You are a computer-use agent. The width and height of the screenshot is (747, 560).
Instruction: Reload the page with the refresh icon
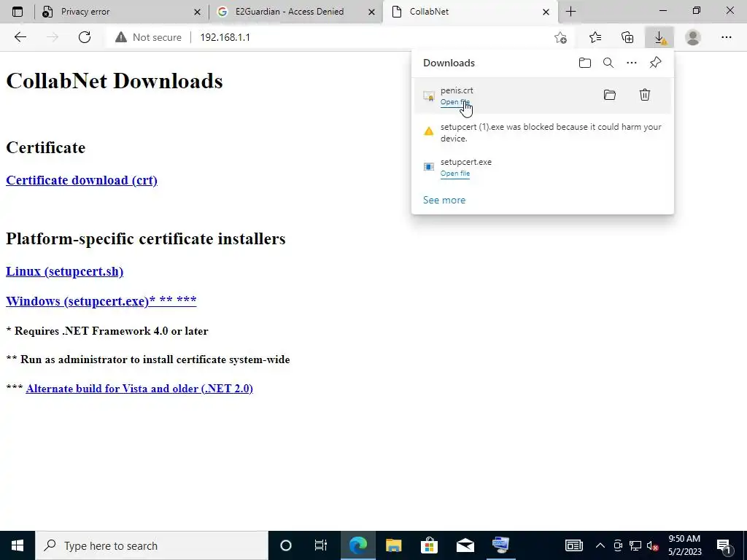click(85, 37)
